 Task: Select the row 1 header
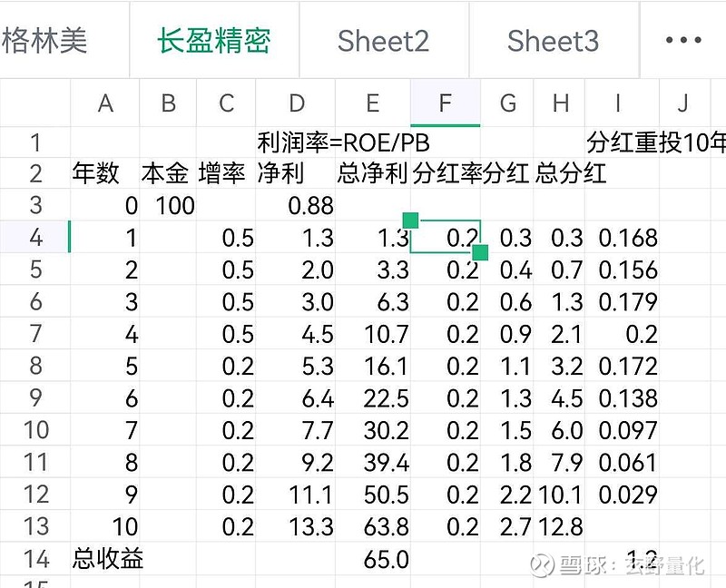[x=35, y=142]
